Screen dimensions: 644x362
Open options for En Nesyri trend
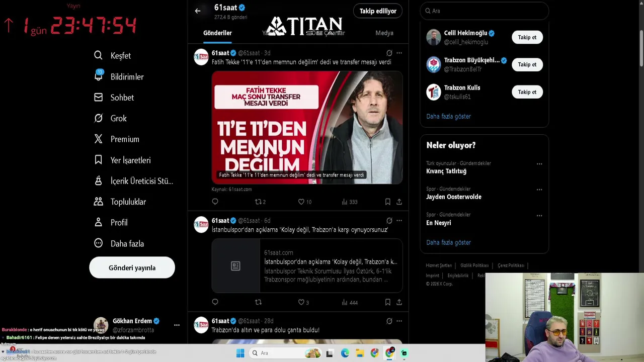click(539, 216)
